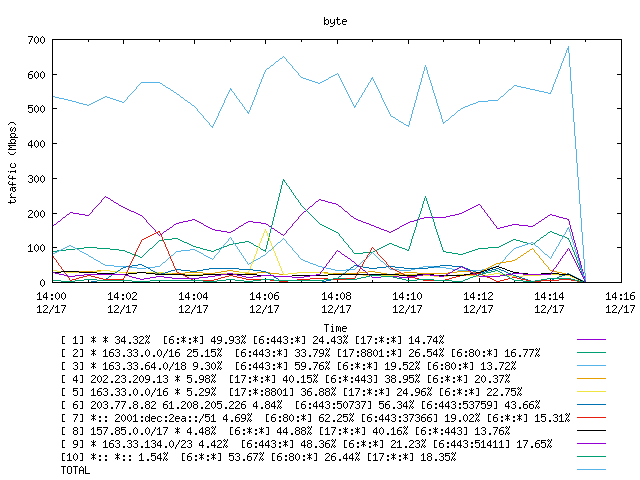Click the 300 y-axis tick label
The image size is (640, 480).
(x=36, y=179)
